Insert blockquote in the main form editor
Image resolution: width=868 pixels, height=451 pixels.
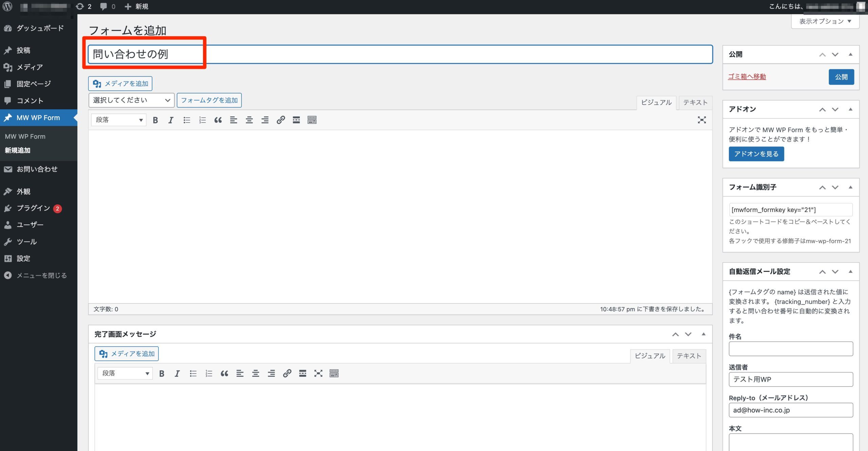coord(218,120)
